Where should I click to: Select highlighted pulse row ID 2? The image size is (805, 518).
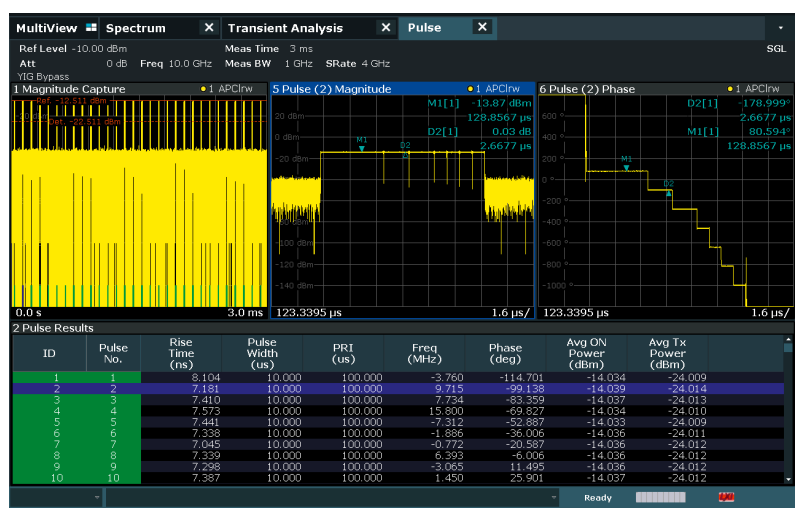(398, 389)
